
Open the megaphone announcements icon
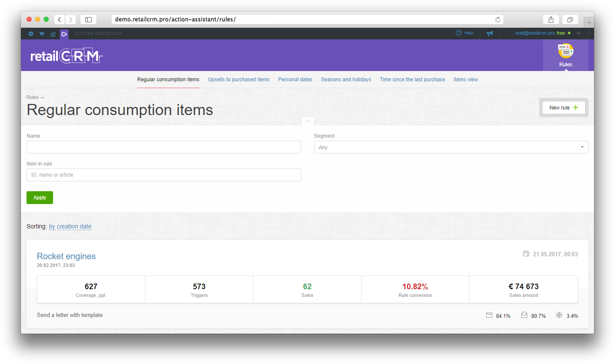click(490, 33)
